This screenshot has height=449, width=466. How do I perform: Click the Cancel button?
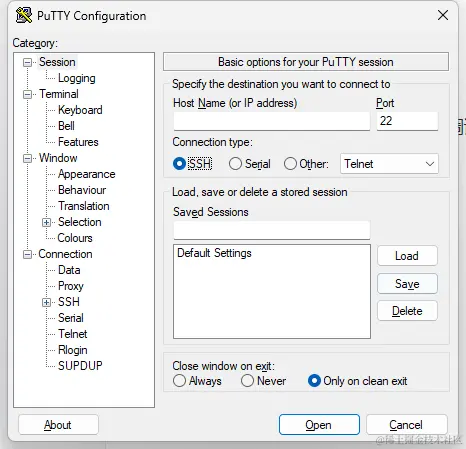(406, 425)
